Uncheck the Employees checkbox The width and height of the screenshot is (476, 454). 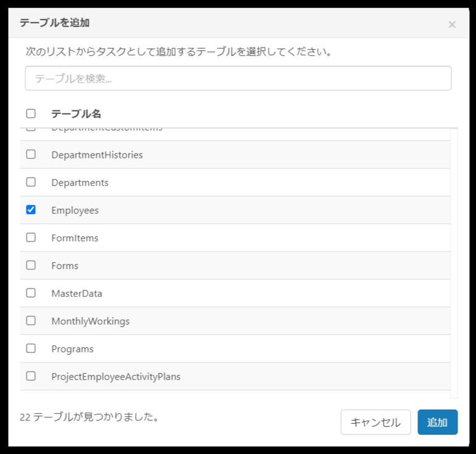(x=31, y=210)
